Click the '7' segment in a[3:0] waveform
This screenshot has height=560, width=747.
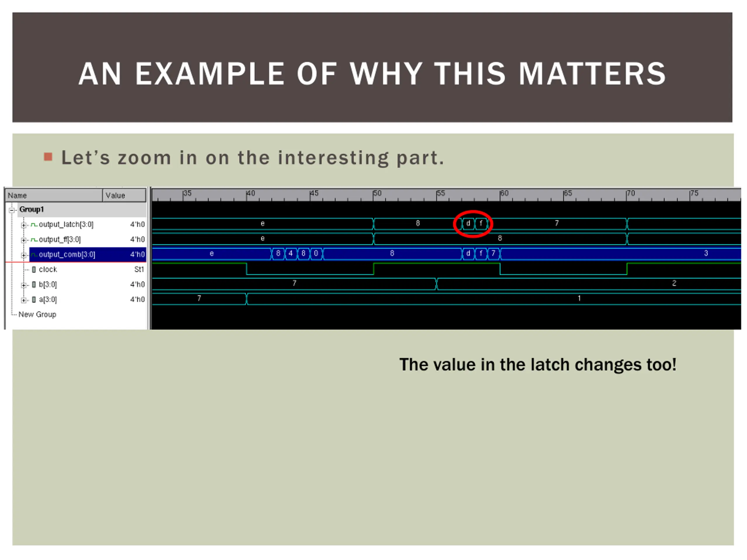click(199, 299)
